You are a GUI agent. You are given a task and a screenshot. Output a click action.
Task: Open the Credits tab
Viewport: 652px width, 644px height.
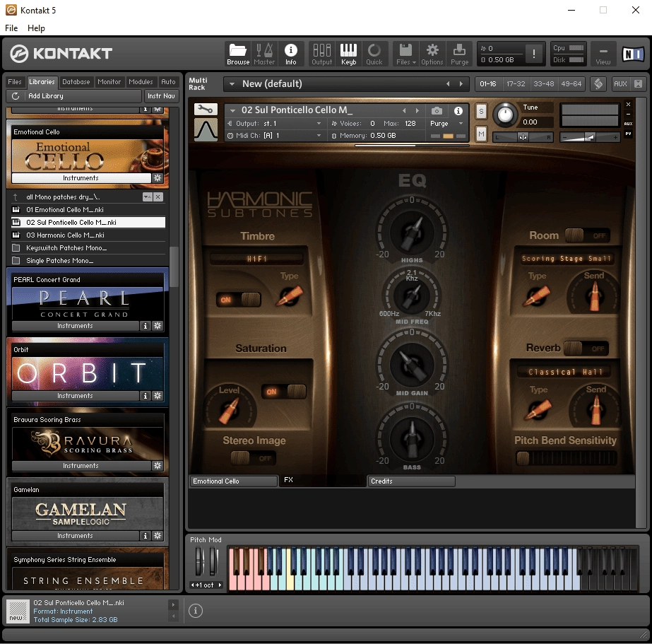point(411,481)
